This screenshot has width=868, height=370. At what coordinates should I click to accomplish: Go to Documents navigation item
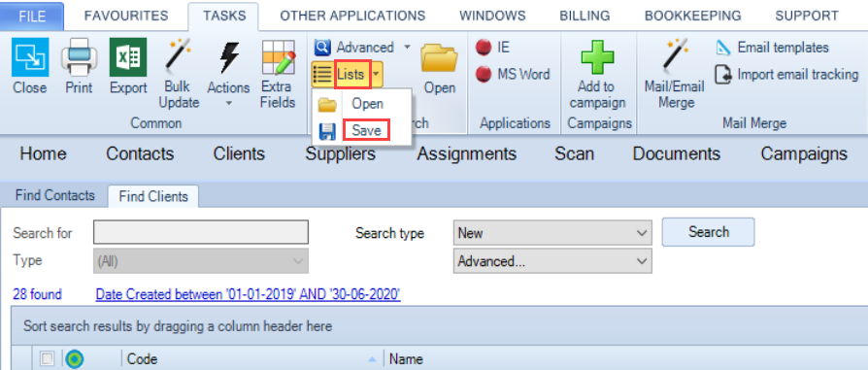(677, 153)
